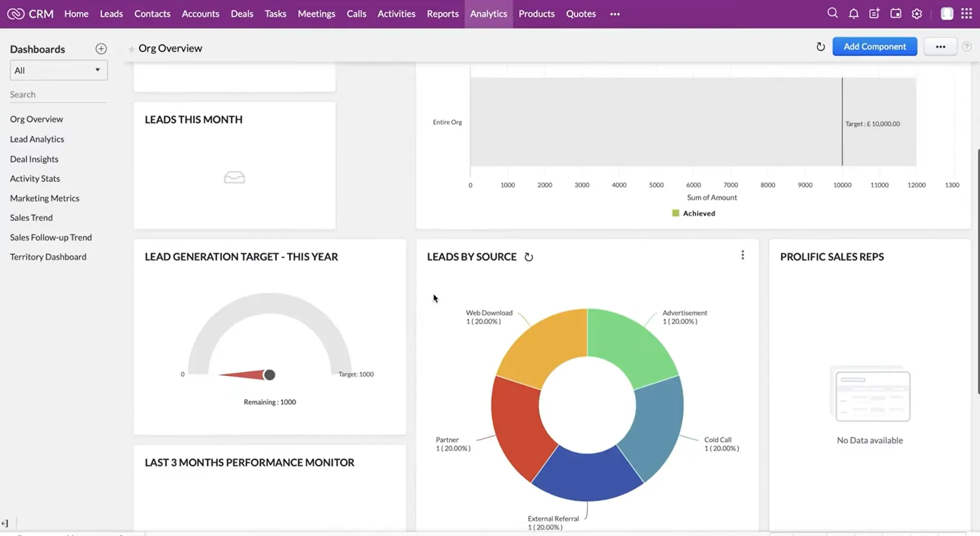Switch to the Reports tab
This screenshot has width=980, height=536.
pos(442,14)
